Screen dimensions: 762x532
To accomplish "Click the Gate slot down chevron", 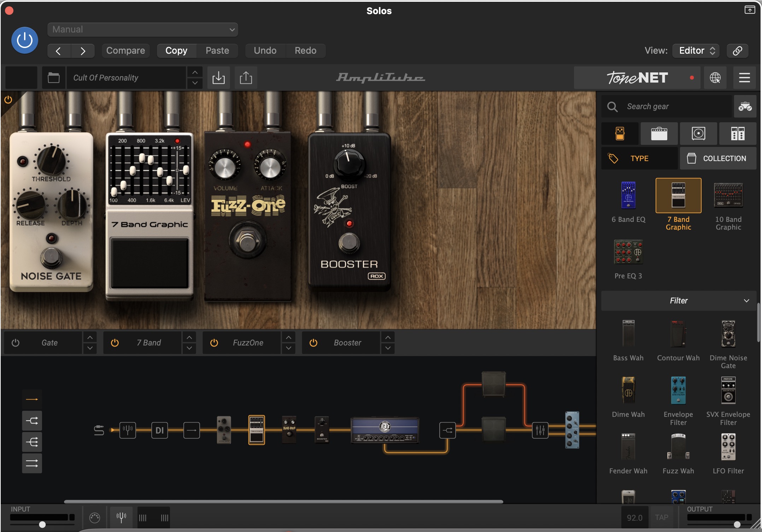I will [90, 348].
